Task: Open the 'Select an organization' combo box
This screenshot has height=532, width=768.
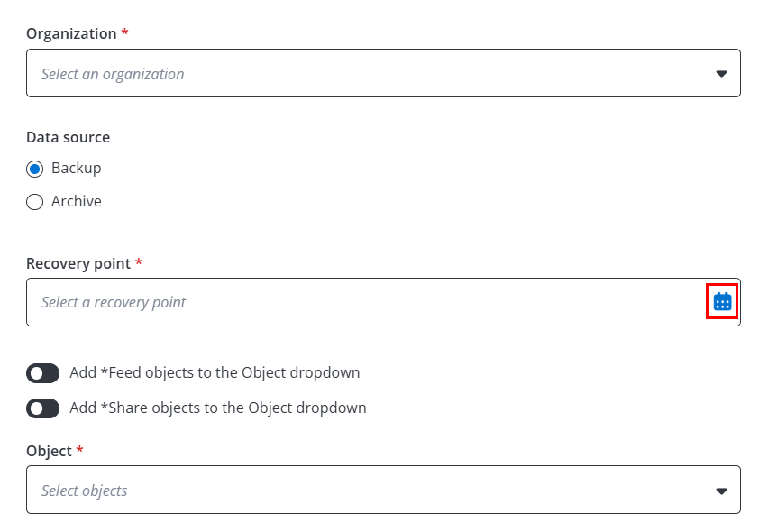Action: pos(361,74)
